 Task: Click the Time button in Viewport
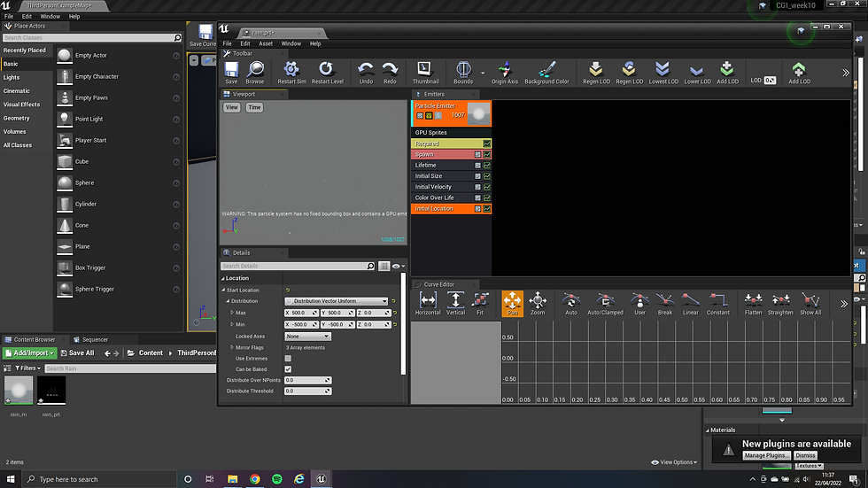coord(254,107)
